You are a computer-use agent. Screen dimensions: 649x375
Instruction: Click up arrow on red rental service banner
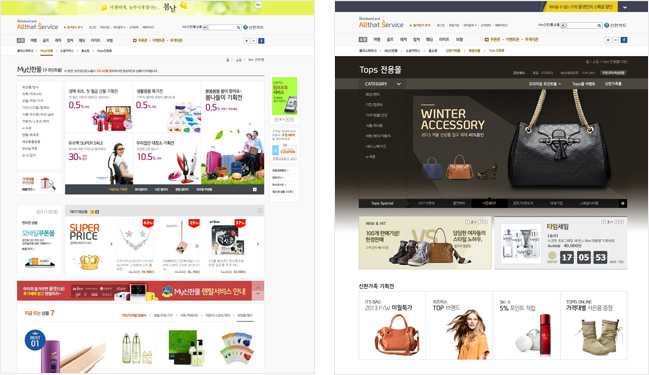pos(258,287)
